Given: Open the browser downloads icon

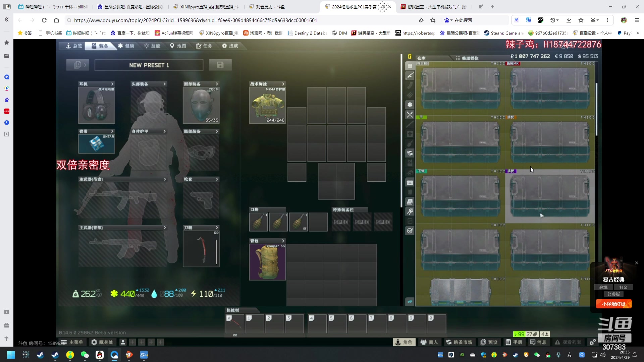Looking at the screenshot, I should (x=569, y=20).
